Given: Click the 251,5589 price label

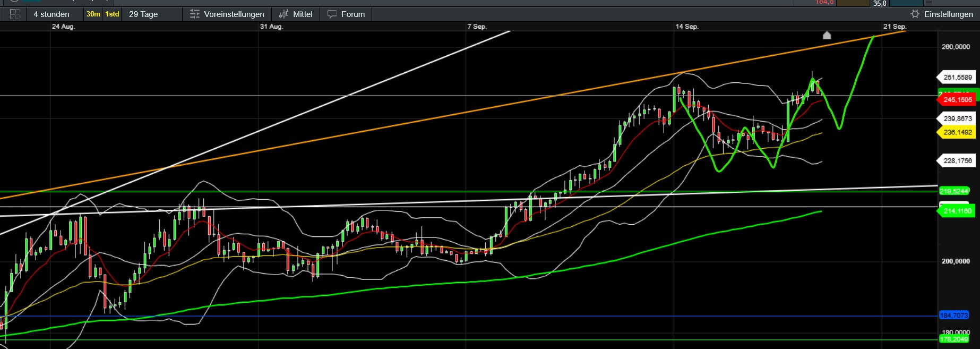Looking at the screenshot, I should [x=957, y=78].
